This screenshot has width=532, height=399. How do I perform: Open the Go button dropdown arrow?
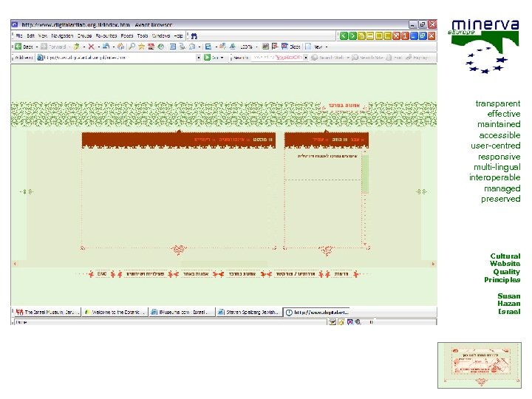pos(222,58)
